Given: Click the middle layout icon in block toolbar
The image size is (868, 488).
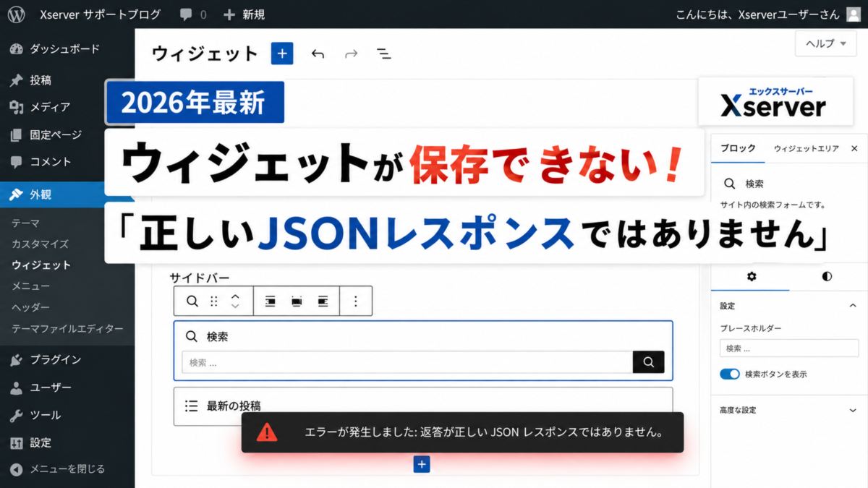Looking at the screenshot, I should tap(297, 301).
